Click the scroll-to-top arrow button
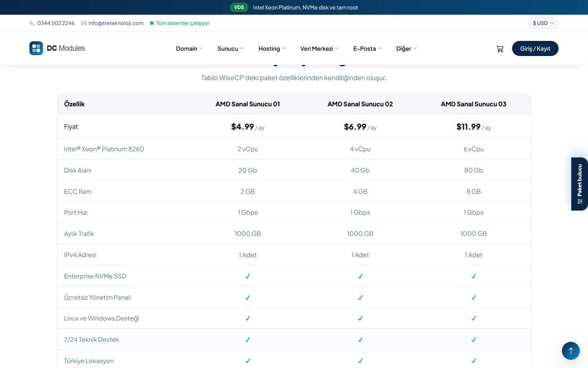This screenshot has height=368, width=588. 571,351
